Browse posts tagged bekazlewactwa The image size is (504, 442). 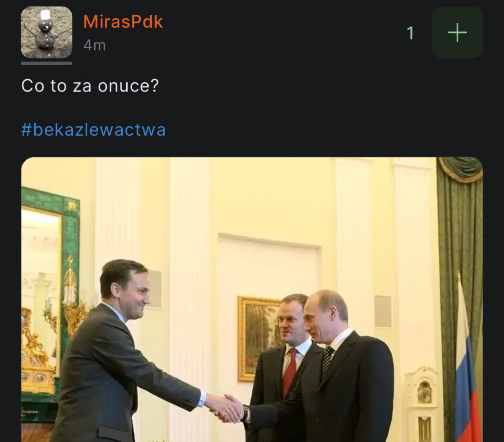point(93,130)
